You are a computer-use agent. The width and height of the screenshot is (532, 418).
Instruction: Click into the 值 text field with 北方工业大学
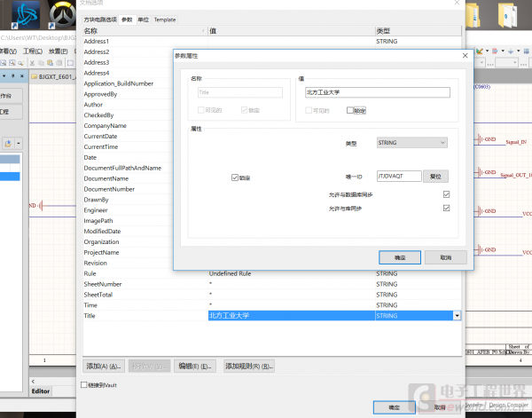tap(378, 92)
